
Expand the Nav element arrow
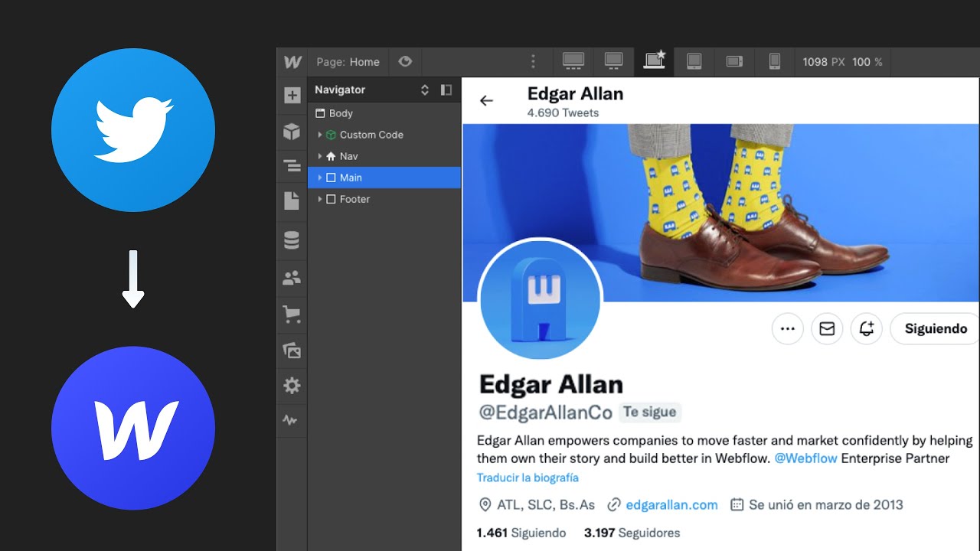click(x=320, y=156)
